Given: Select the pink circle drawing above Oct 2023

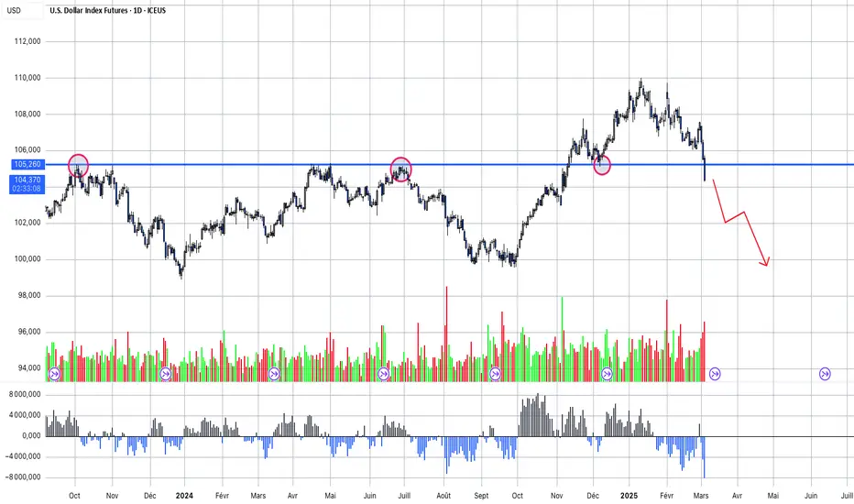Looking at the screenshot, I should [x=79, y=165].
